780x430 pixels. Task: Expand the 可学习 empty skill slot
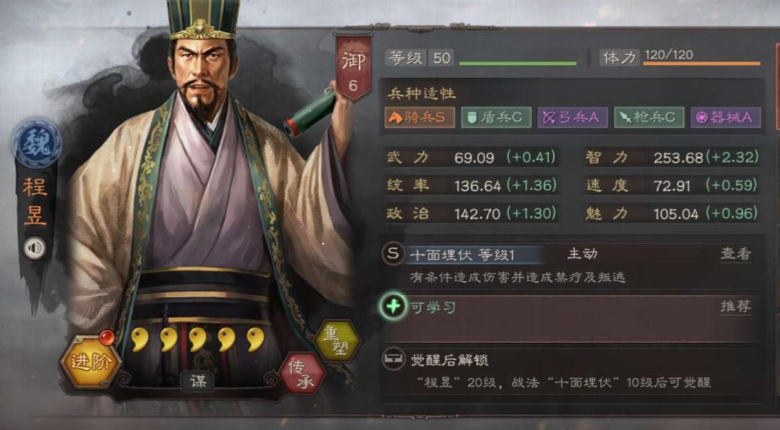(571, 319)
